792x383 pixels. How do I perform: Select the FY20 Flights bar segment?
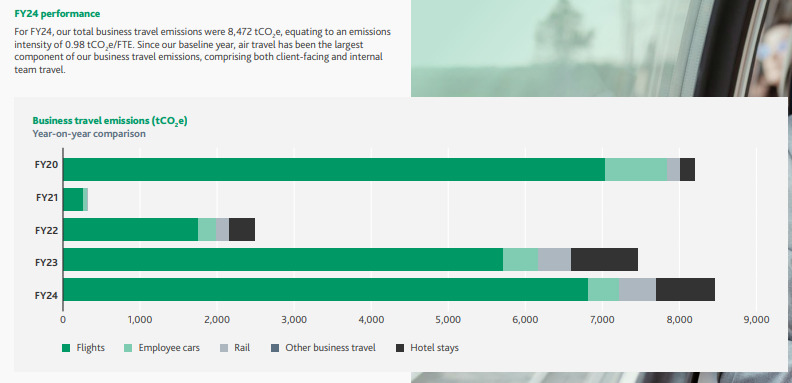334,169
